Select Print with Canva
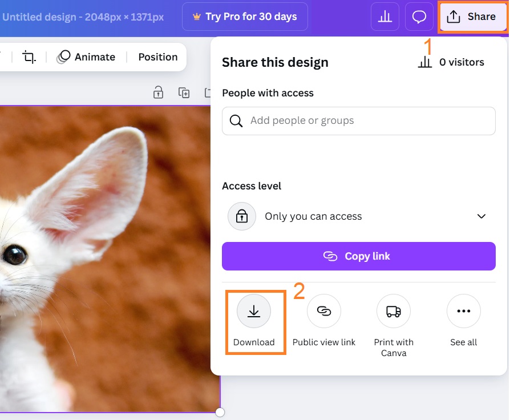 pos(394,311)
